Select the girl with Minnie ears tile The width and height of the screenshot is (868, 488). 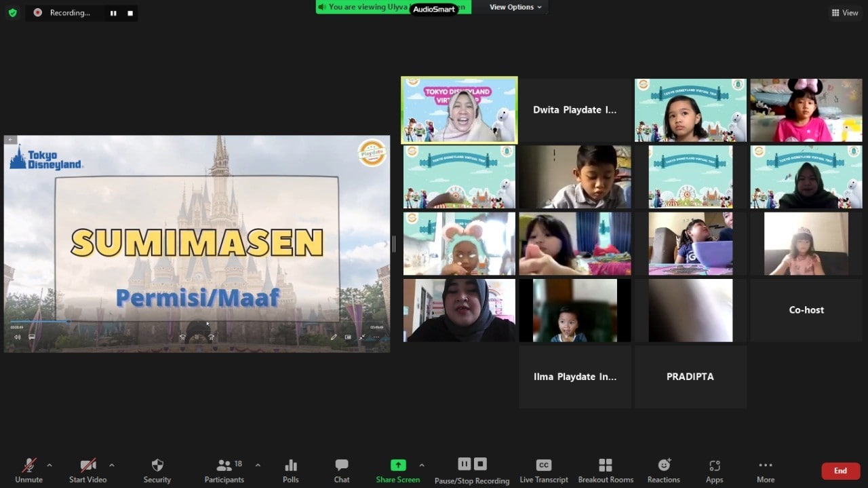click(806, 110)
